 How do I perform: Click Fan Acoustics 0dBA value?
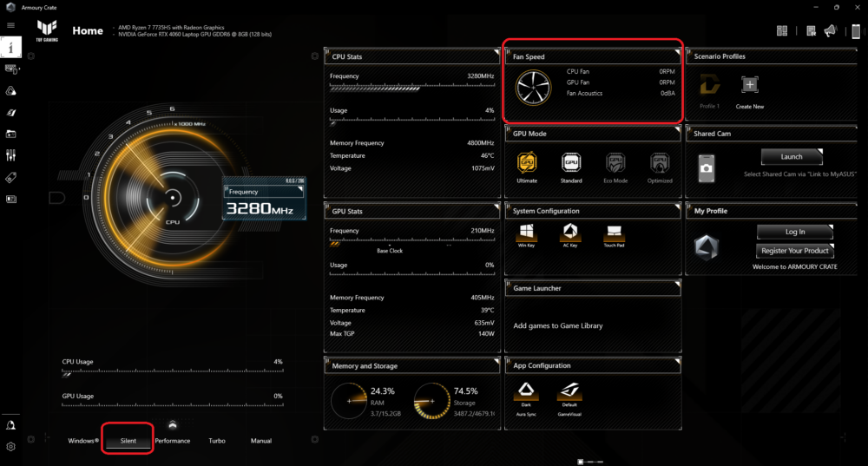tap(667, 93)
